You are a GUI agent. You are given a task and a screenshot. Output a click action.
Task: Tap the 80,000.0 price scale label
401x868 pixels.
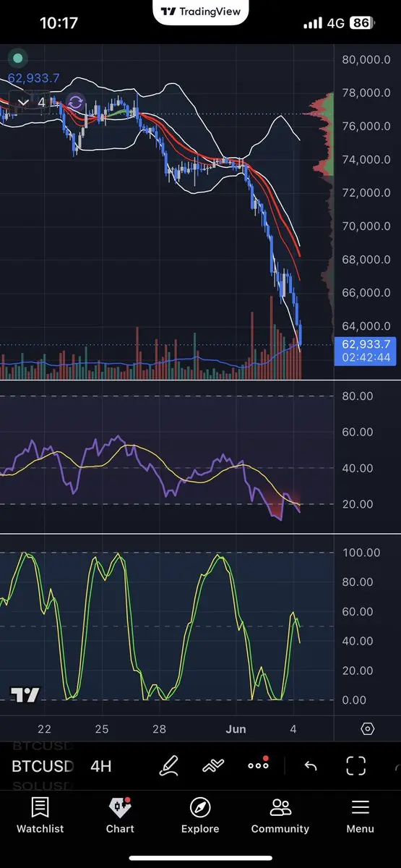point(366,60)
